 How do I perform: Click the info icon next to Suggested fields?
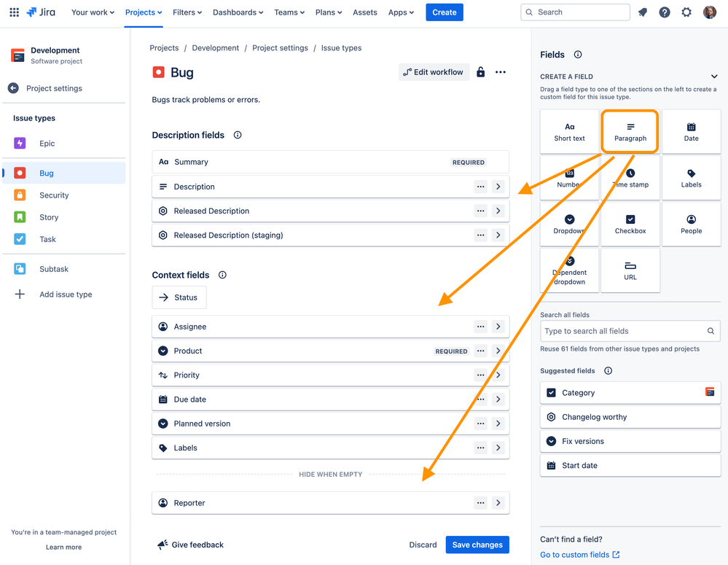tap(608, 371)
